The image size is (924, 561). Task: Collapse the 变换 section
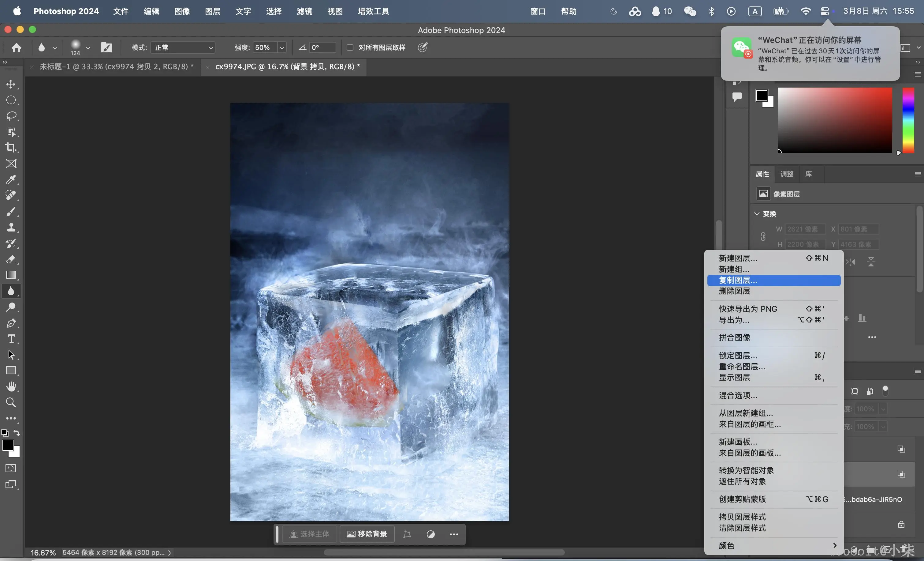pyautogui.click(x=757, y=213)
